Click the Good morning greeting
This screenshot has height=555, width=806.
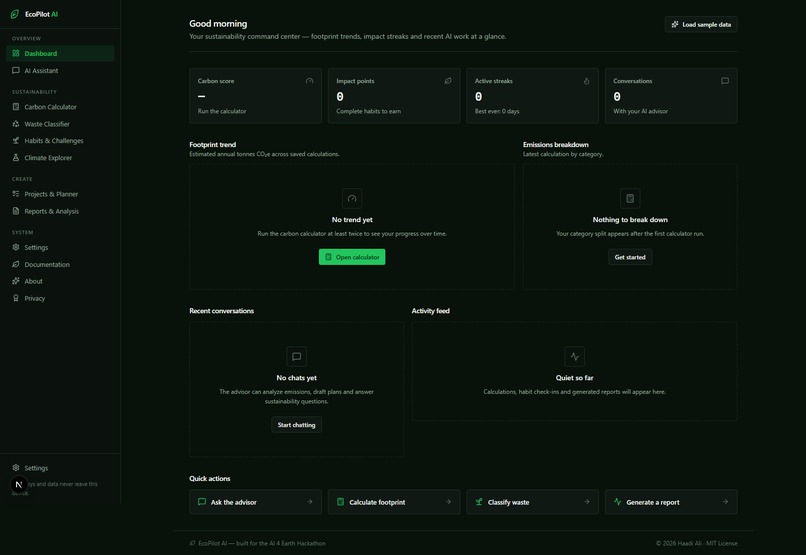[218, 24]
